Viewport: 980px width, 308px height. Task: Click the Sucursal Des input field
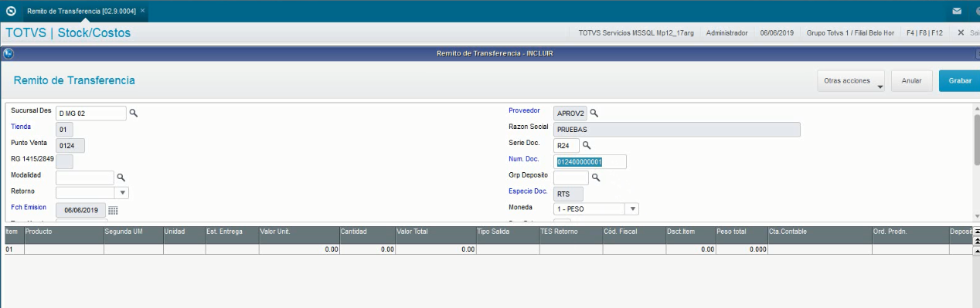pyautogui.click(x=91, y=113)
